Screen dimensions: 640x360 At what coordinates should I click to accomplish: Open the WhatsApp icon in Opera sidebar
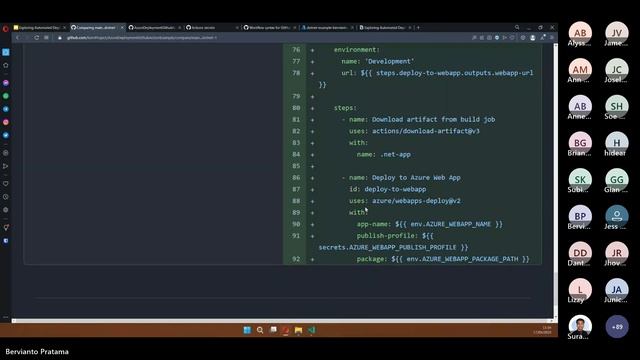(x=6, y=96)
